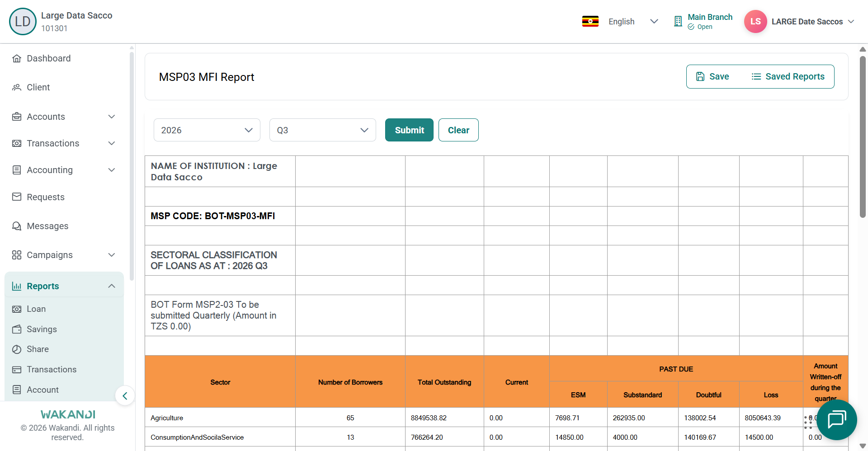
Task: Open Account reports submenu item
Action: [x=42, y=390]
